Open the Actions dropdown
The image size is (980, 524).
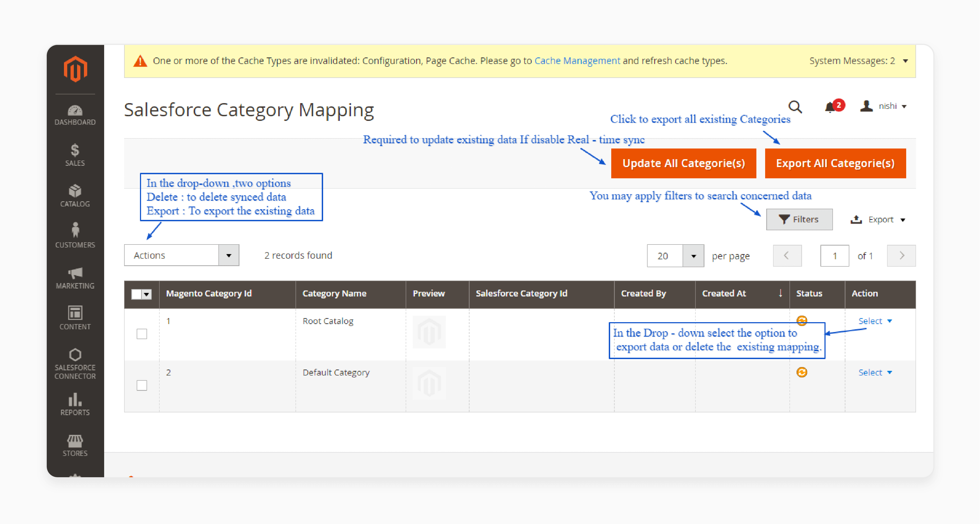(x=182, y=255)
